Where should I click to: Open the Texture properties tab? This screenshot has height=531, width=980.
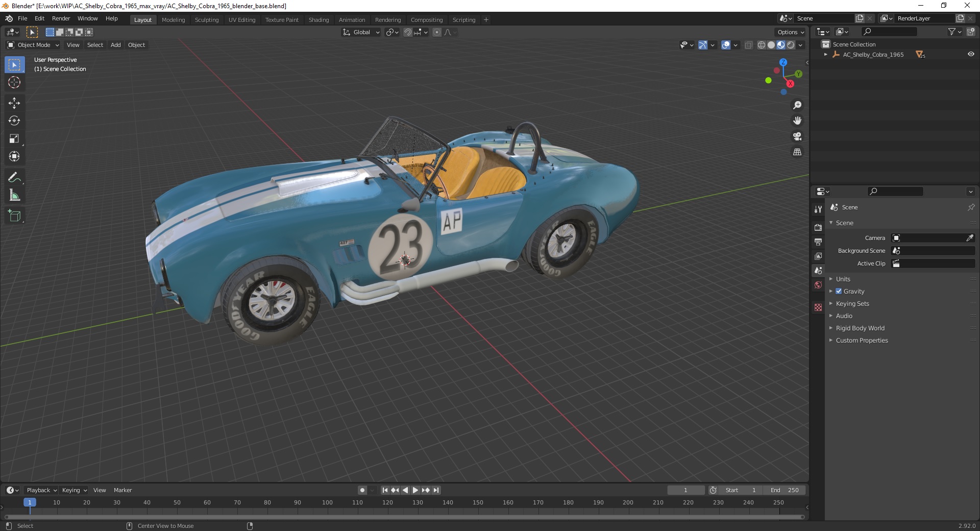click(x=818, y=307)
